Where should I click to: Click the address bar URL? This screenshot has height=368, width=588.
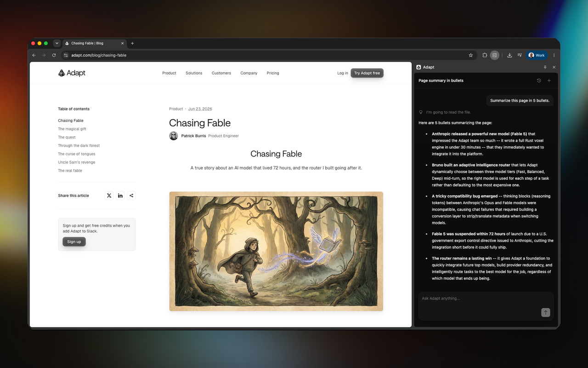(99, 55)
